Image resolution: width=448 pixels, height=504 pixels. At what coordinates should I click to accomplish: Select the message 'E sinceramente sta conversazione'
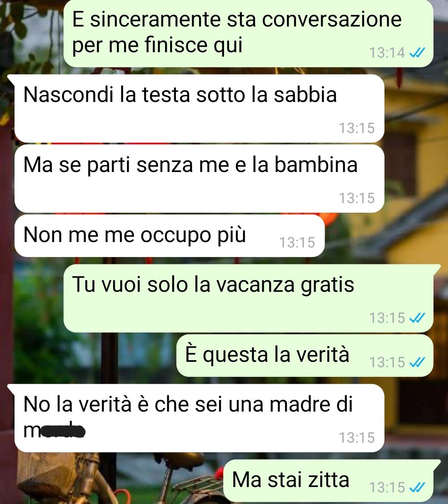pyautogui.click(x=248, y=33)
